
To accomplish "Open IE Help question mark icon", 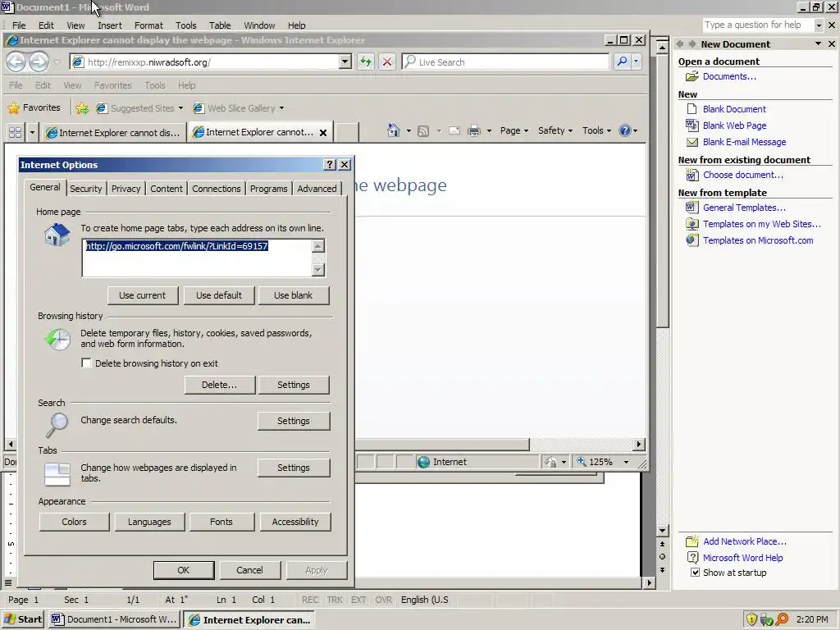I will (624, 130).
